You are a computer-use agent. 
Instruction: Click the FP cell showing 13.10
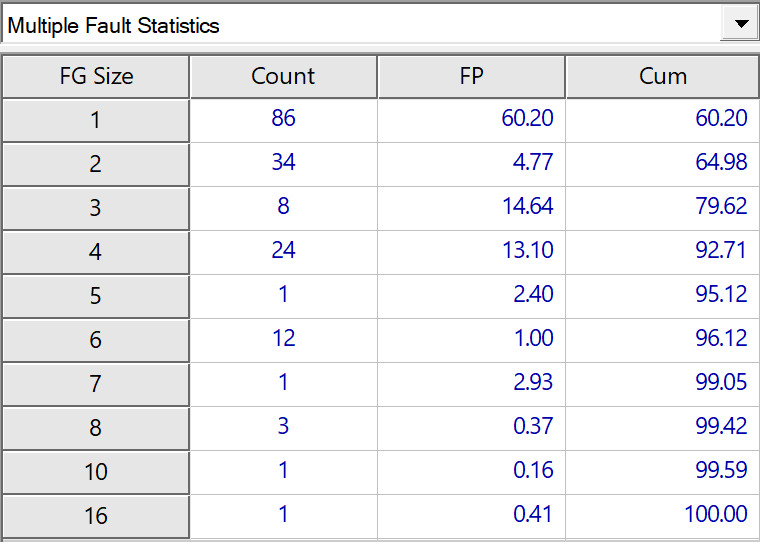[471, 251]
